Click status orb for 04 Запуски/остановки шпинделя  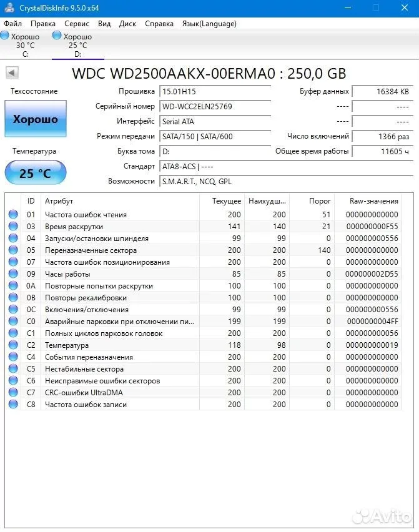point(13,238)
